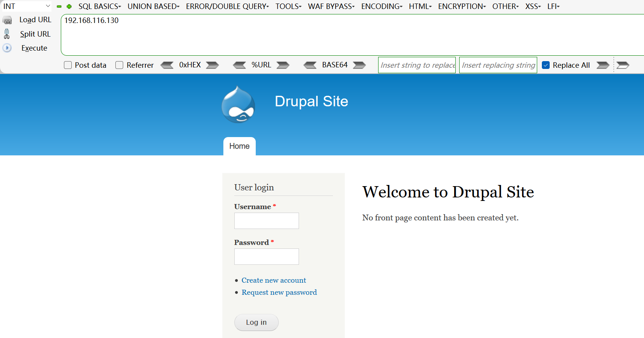Click the Load URL icon

pos(7,20)
